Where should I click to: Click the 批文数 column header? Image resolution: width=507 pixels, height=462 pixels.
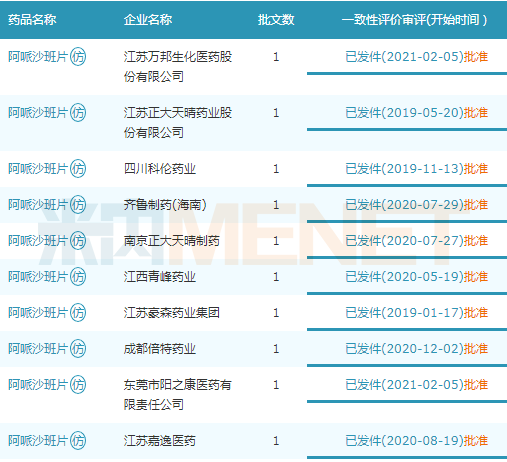click(276, 20)
